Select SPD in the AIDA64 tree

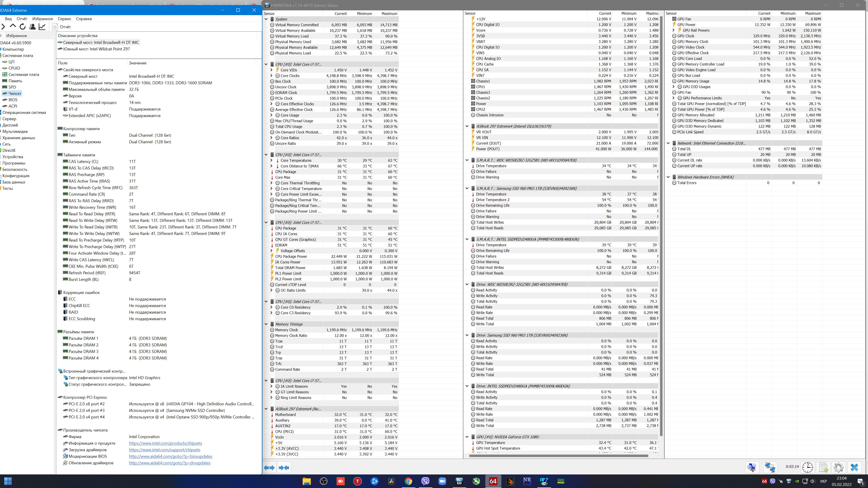12,87
